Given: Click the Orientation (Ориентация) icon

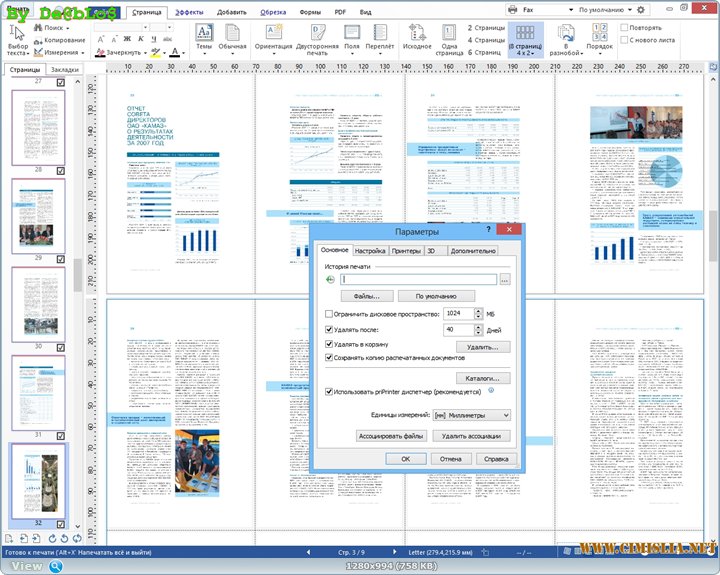Looking at the screenshot, I should click(273, 36).
